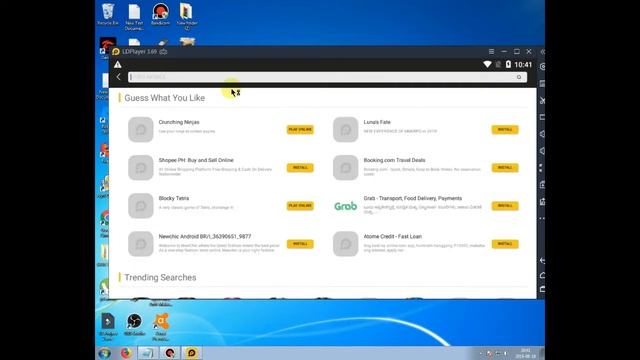
Task: Click the three-dot more icon in the LDPlayer sidebar
Action: point(542,218)
